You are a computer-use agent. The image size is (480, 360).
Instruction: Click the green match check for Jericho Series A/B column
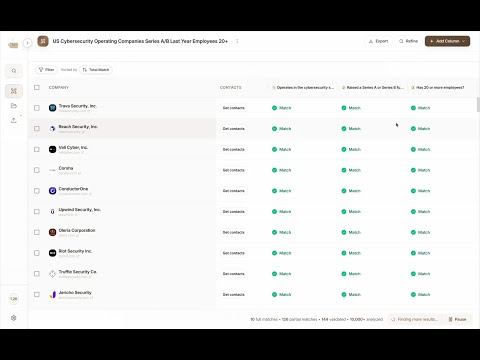344,294
